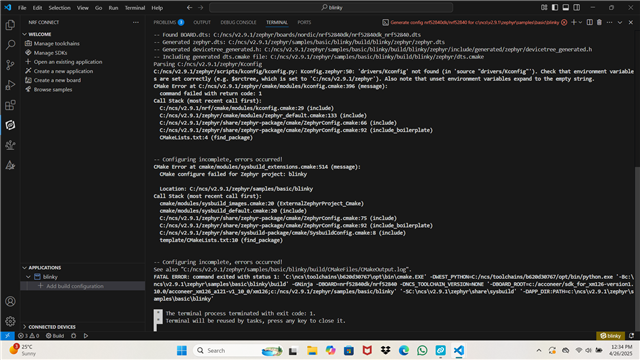Switch to the PROBLEMS tab
Image resolution: width=640 pixels, height=360 pixels.
coord(169,22)
